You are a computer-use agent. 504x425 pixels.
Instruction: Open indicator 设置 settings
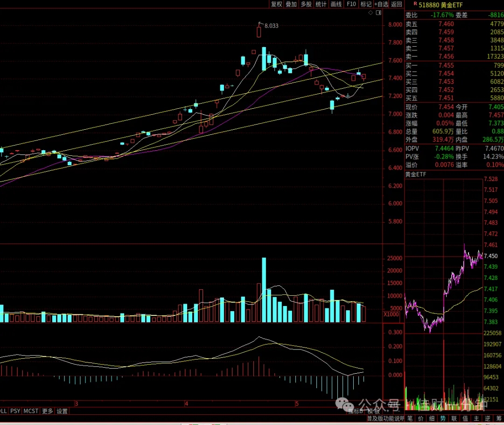click(62, 411)
